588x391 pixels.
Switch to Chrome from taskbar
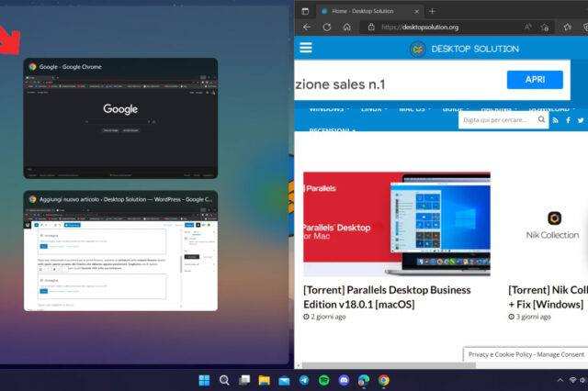pyautogui.click(x=384, y=381)
